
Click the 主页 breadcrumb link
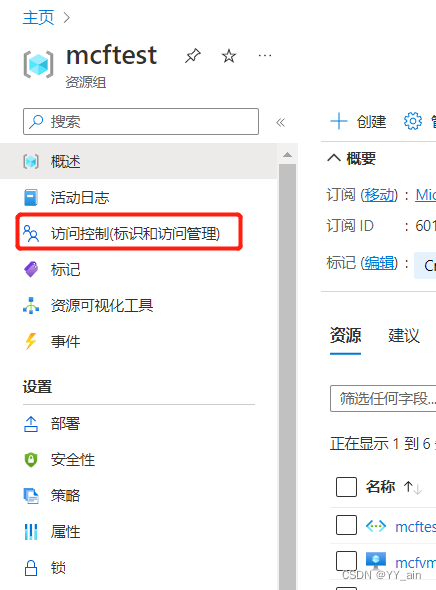(38, 17)
